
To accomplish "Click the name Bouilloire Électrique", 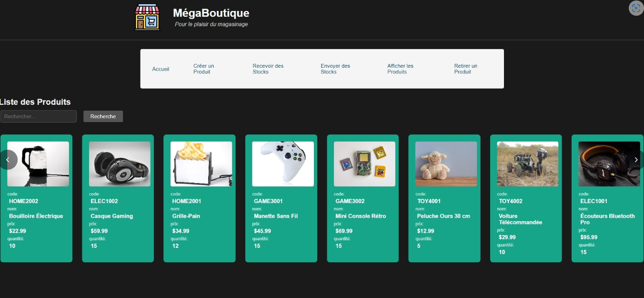I will (x=36, y=216).
